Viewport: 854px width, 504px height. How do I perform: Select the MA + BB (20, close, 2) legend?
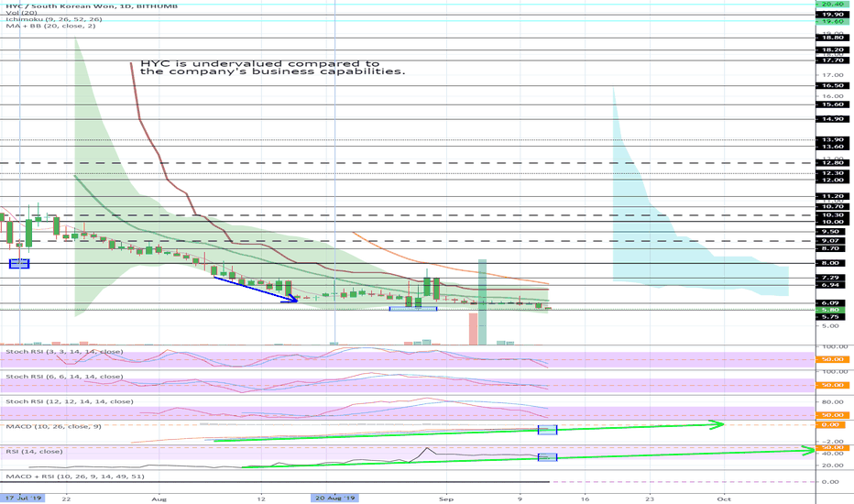50,26
